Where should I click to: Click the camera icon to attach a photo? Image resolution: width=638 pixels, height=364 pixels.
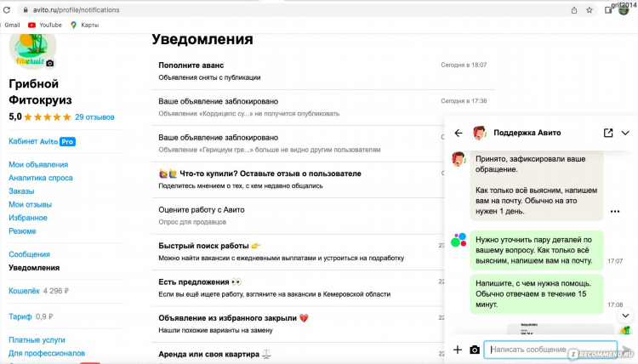(475, 350)
